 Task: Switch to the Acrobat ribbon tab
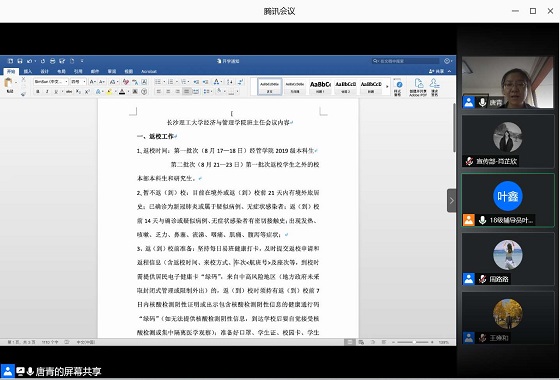click(149, 71)
